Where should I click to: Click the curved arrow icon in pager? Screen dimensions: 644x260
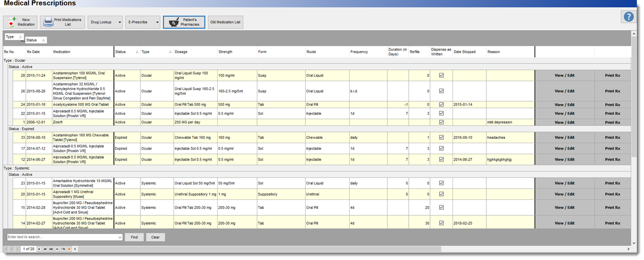(x=63, y=249)
